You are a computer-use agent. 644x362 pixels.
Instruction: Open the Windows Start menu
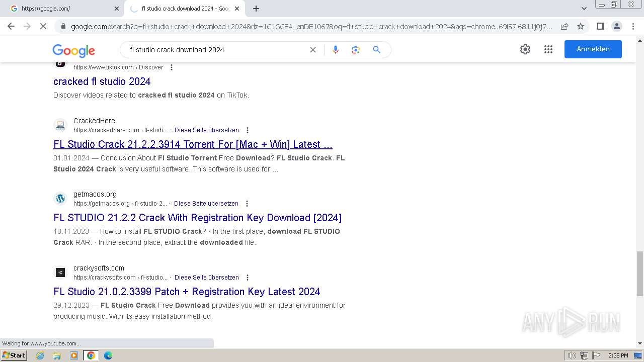(14, 355)
